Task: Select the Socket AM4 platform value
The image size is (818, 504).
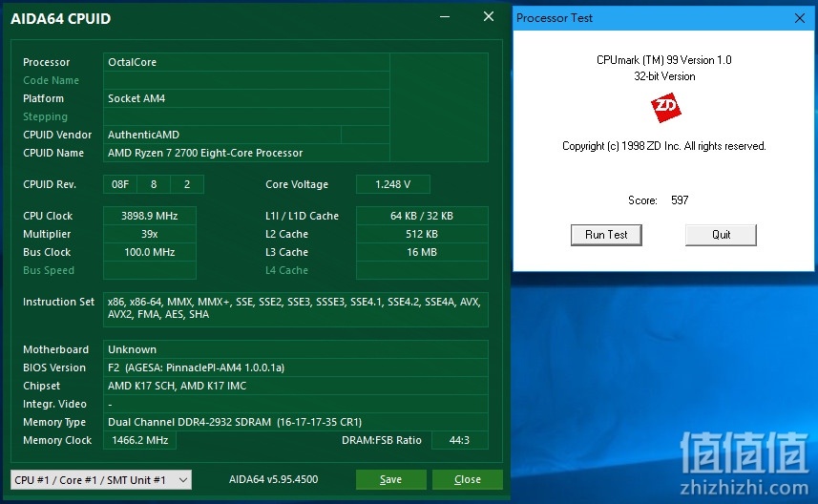Action: point(246,98)
